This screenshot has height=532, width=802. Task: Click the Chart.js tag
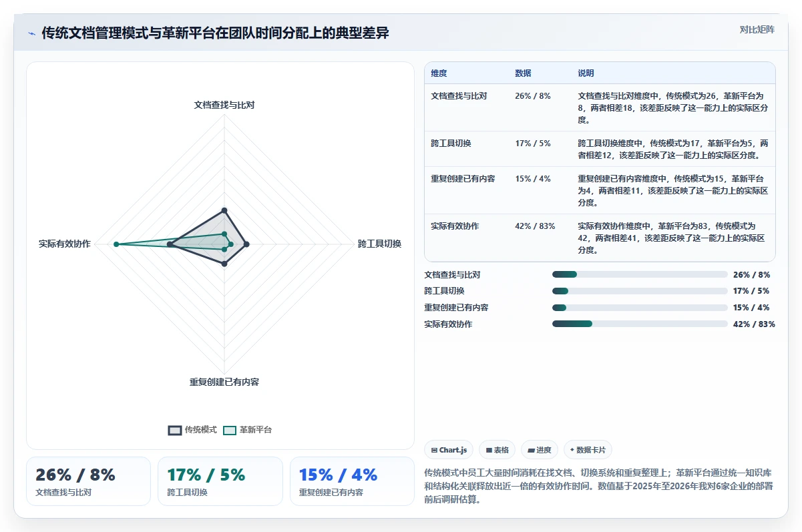(x=449, y=450)
